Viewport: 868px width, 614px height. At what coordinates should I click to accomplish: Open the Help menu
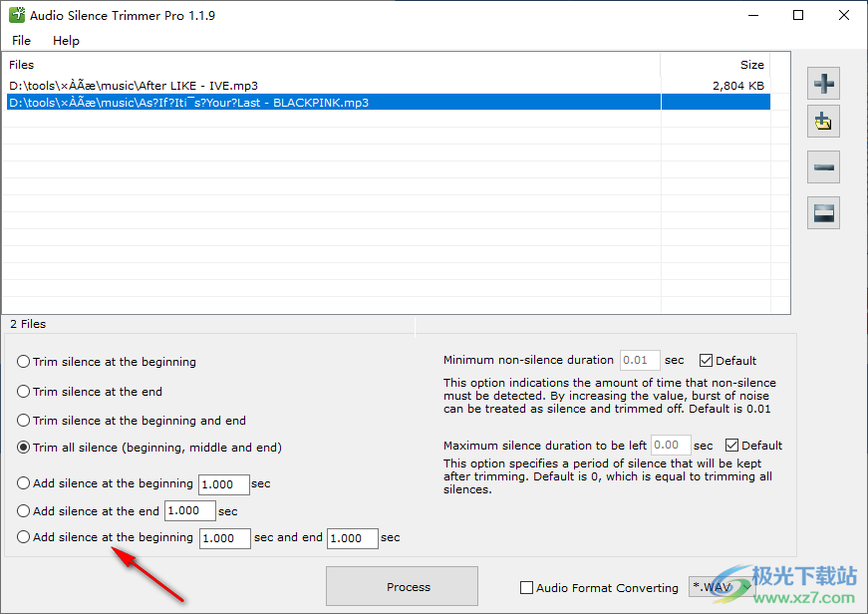point(66,41)
